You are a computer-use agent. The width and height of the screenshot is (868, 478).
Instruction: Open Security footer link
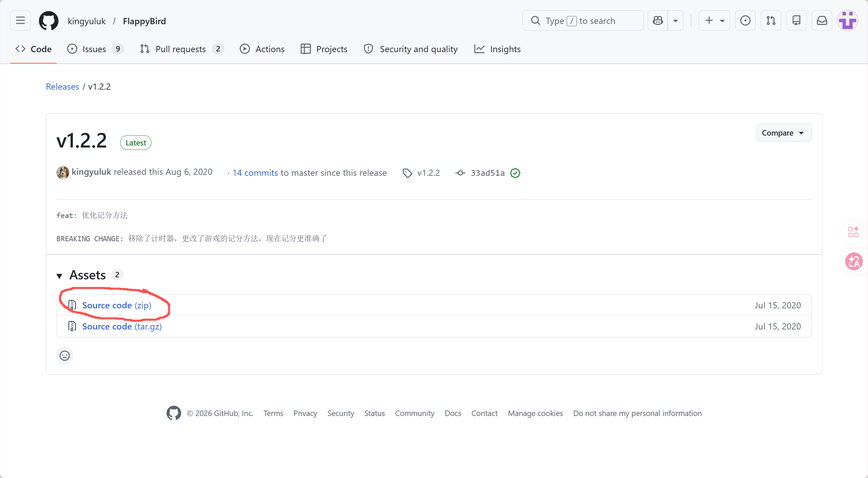pos(341,413)
